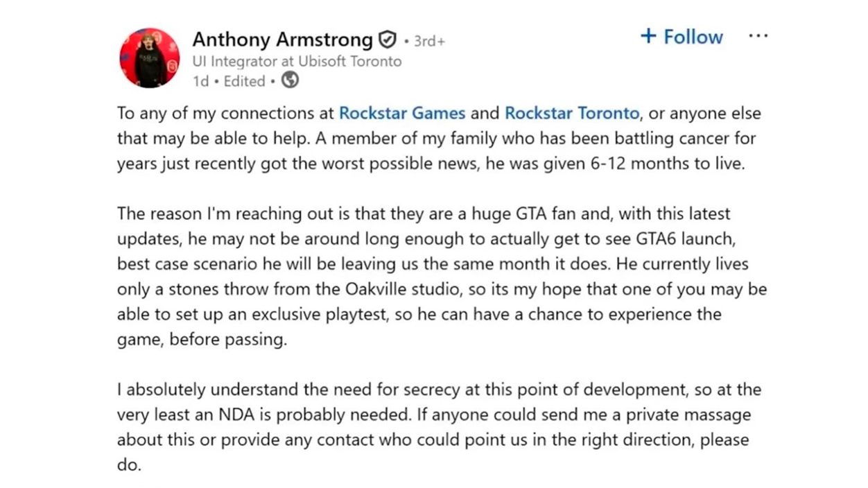Click the Edited label on the post
The width and height of the screenshot is (868, 488).
coord(243,80)
